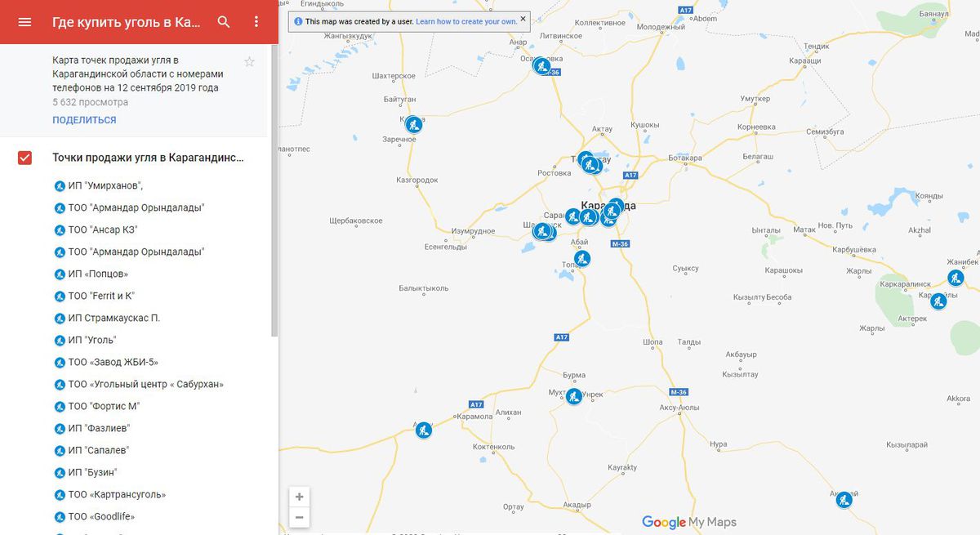Click the icon beside ТОО "Фортис М"

(60, 406)
